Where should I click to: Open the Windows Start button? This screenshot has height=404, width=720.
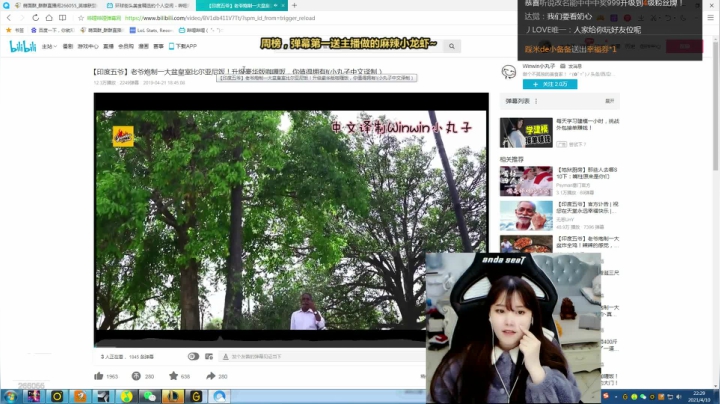(x=11, y=396)
